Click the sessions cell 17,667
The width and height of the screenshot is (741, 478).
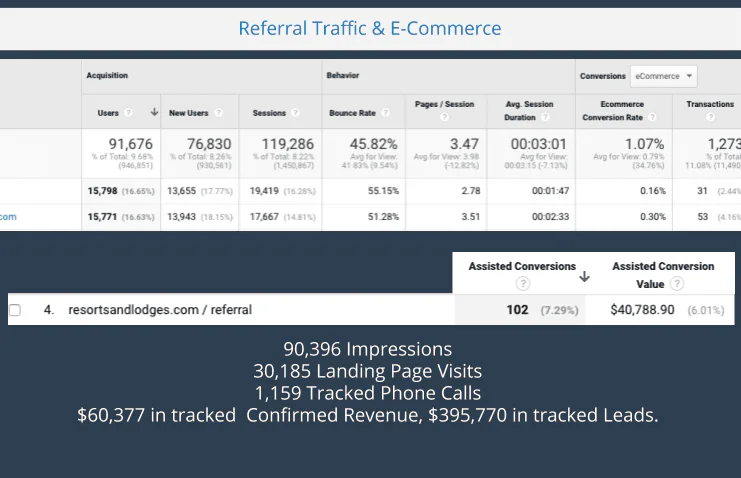(x=264, y=217)
